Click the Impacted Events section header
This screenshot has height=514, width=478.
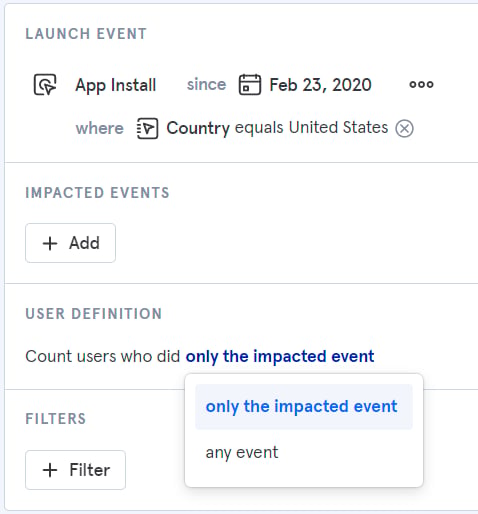[98, 193]
